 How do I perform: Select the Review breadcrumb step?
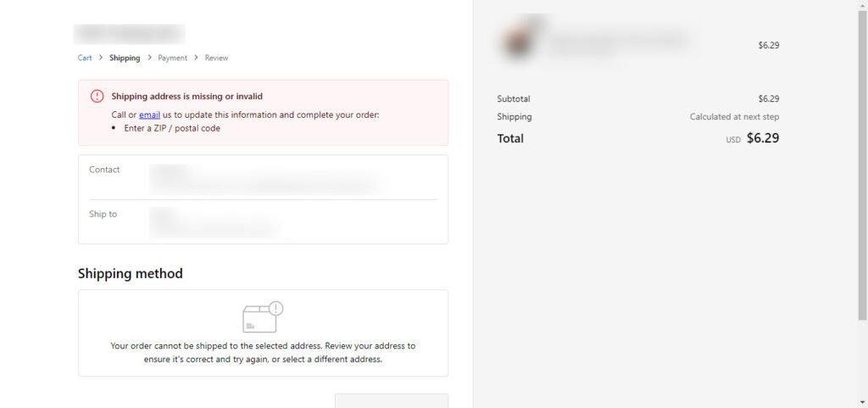(216, 58)
